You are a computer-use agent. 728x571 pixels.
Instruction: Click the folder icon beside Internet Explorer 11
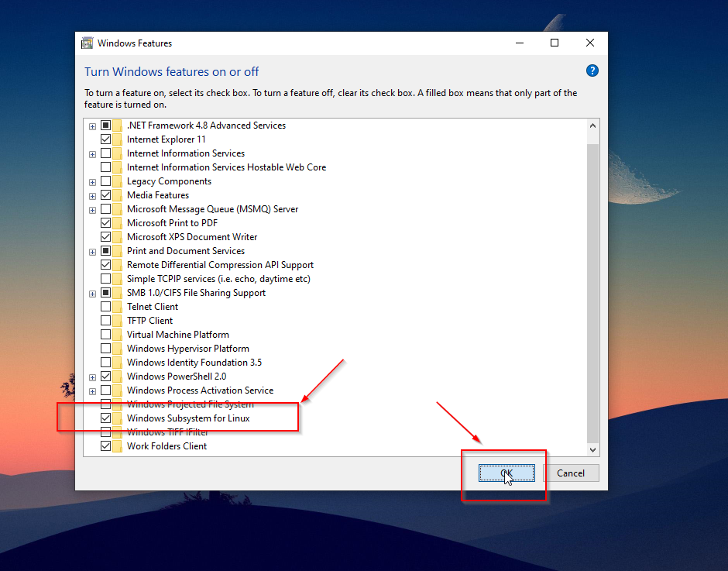click(118, 139)
